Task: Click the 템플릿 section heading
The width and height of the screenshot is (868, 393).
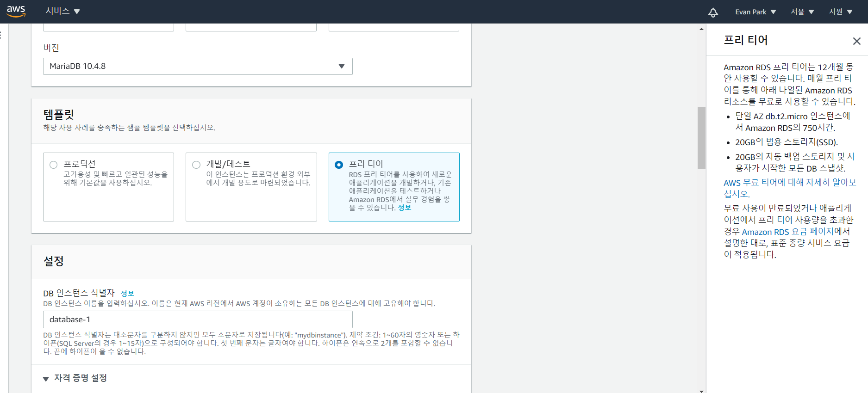Action: [x=59, y=114]
